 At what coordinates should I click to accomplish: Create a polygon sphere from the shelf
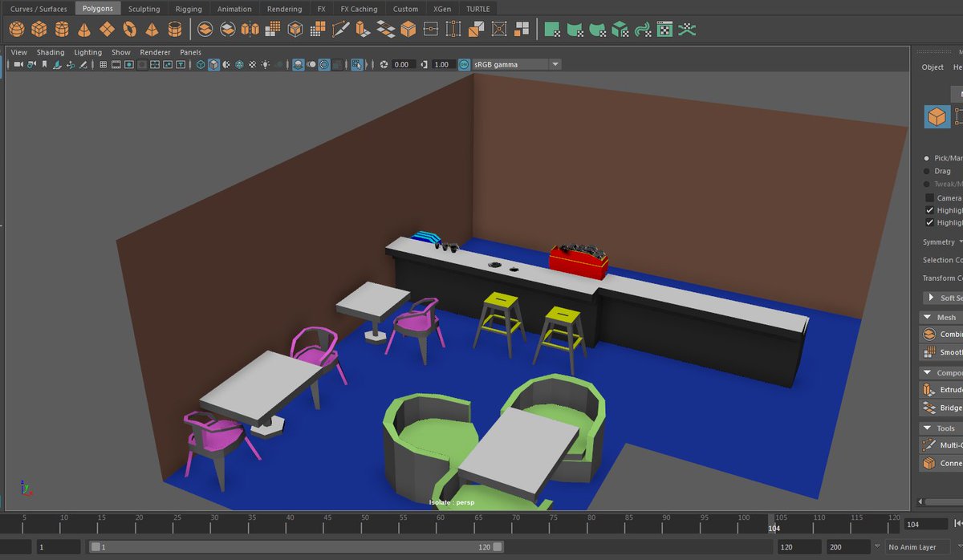tap(17, 30)
